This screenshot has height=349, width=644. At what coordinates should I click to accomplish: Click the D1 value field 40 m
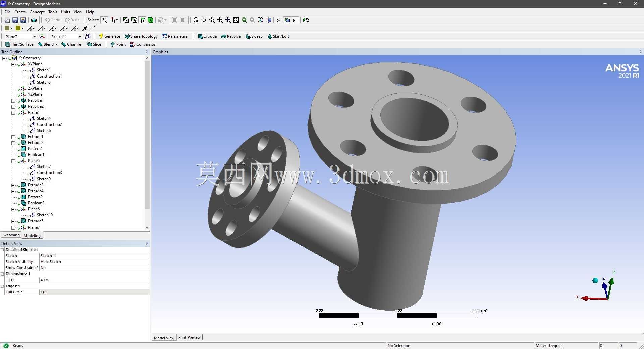point(94,280)
